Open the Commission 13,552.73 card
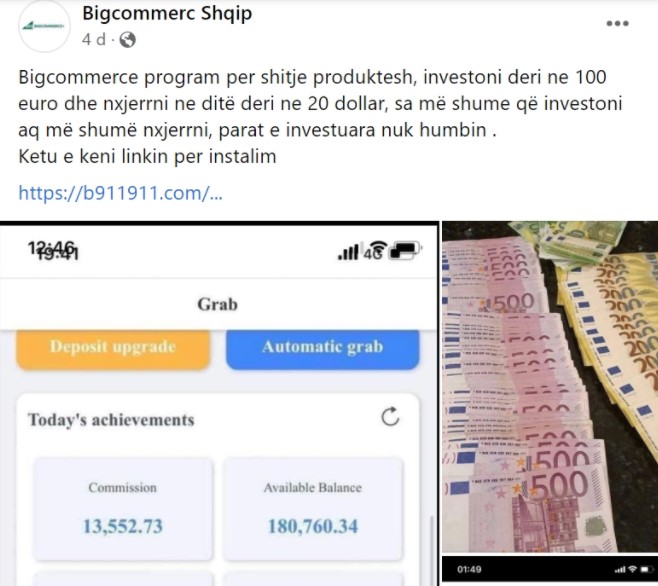Image resolution: width=658 pixels, height=586 pixels. click(123, 509)
